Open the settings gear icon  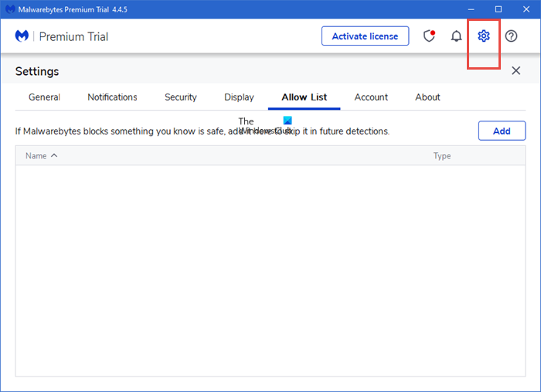pos(483,36)
